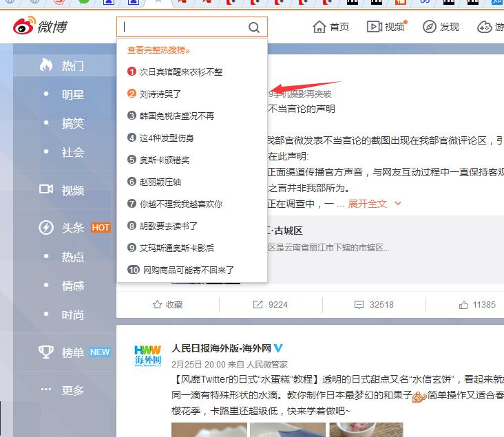Open 查看完整热搜榜 link
Image resolution: width=504 pixels, height=437 pixels.
point(158,50)
